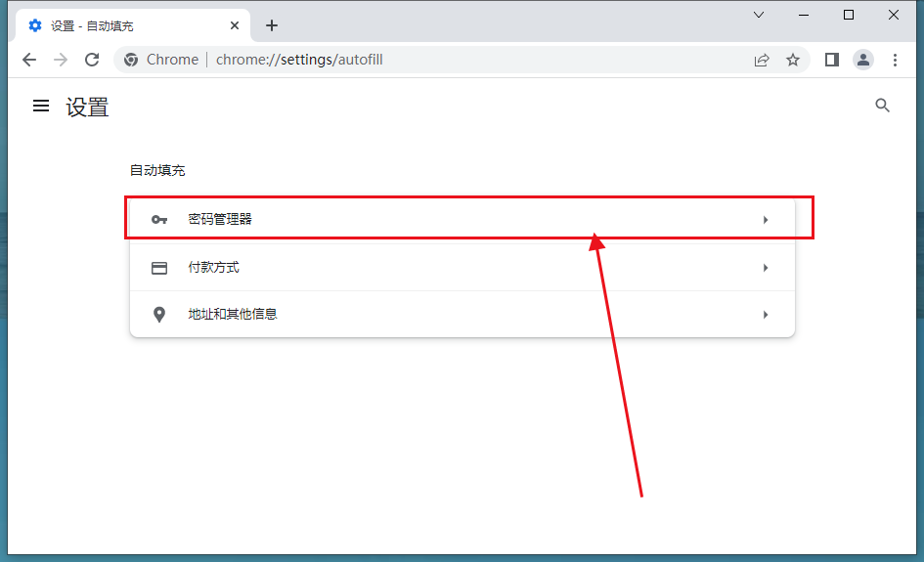Open 地址和其他信息 settings

pyautogui.click(x=462, y=315)
